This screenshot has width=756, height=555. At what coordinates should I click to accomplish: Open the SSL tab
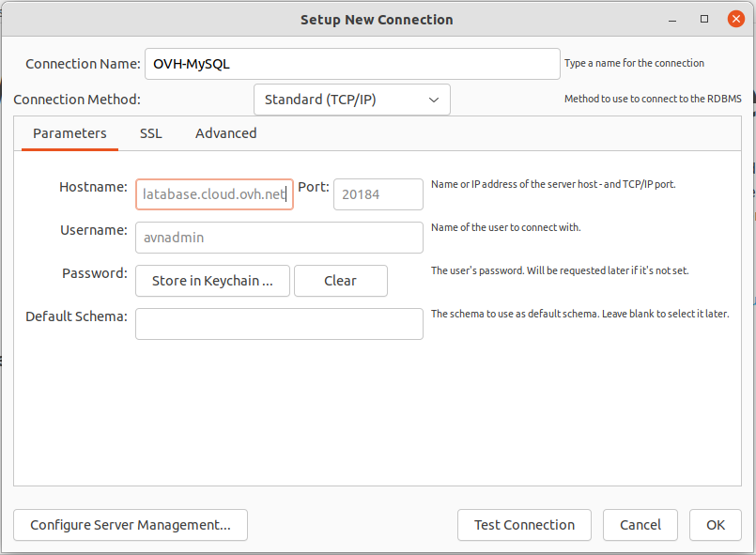click(150, 133)
